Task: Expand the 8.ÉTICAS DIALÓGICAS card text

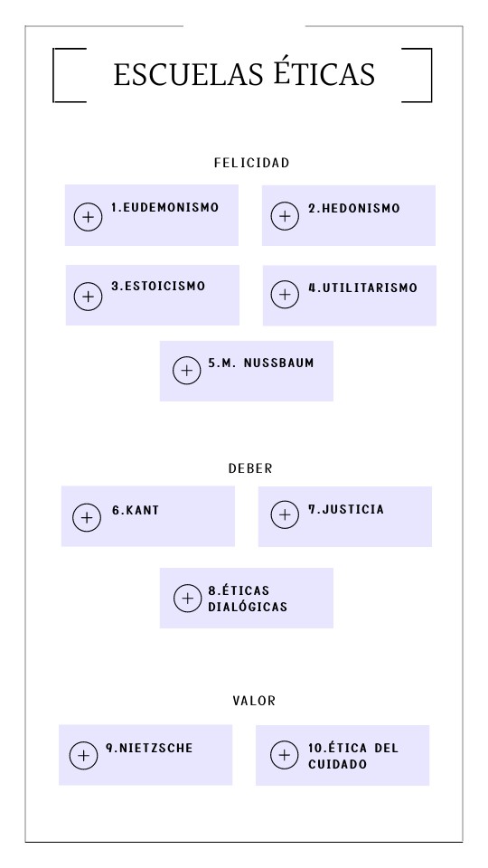Action: (248, 599)
